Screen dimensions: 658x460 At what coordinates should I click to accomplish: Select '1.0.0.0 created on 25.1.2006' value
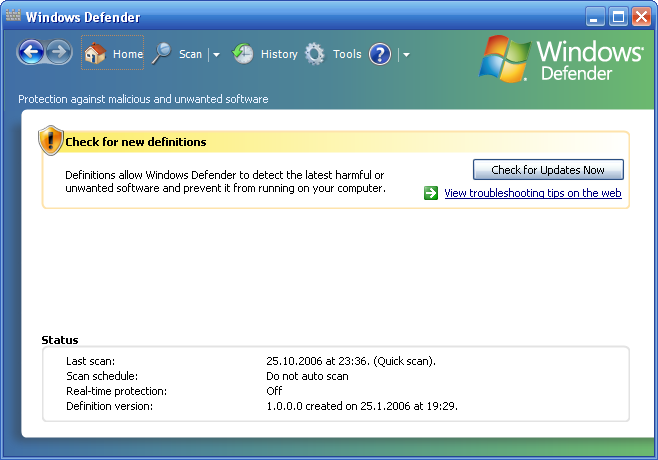click(x=338, y=406)
